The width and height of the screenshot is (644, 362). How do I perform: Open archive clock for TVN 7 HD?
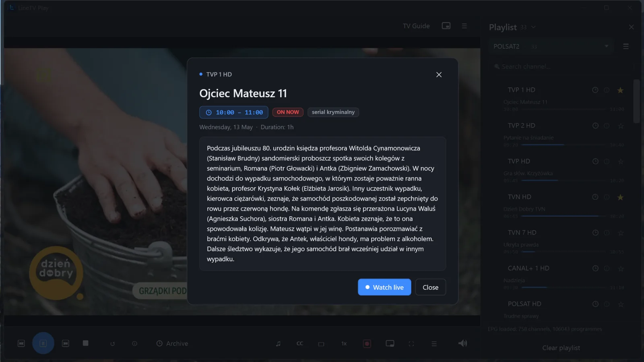(595, 233)
